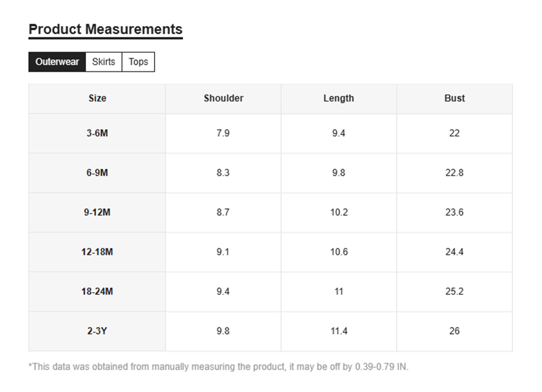The height and width of the screenshot is (392, 542).
Task: Click the 24.4 bust value cell
Action: click(454, 252)
